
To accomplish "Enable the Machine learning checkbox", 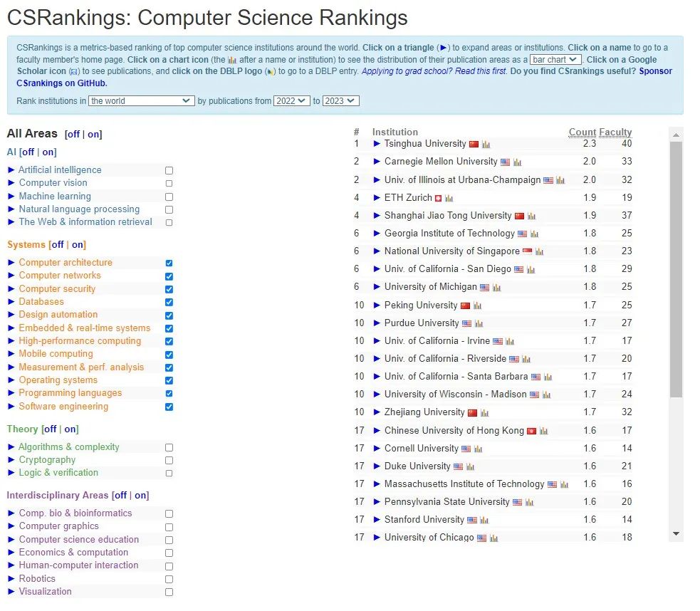I will click(169, 197).
